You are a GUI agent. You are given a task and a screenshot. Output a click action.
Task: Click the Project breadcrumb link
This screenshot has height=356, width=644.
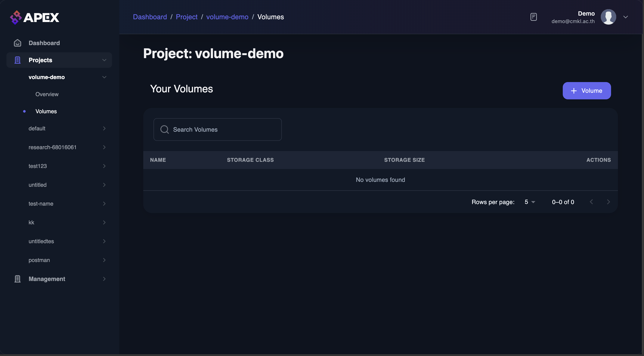(186, 17)
